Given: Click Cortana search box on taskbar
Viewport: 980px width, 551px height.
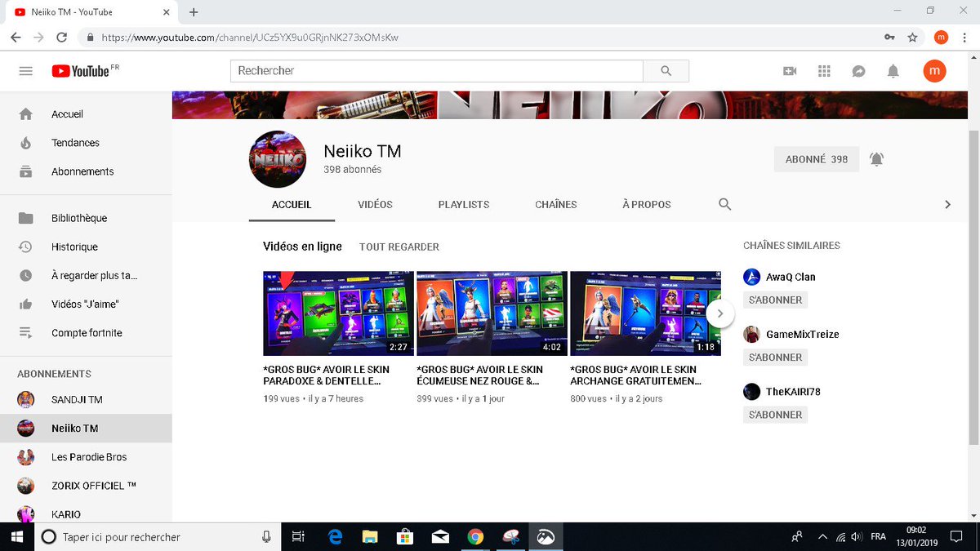Looking at the screenshot, I should [x=157, y=536].
